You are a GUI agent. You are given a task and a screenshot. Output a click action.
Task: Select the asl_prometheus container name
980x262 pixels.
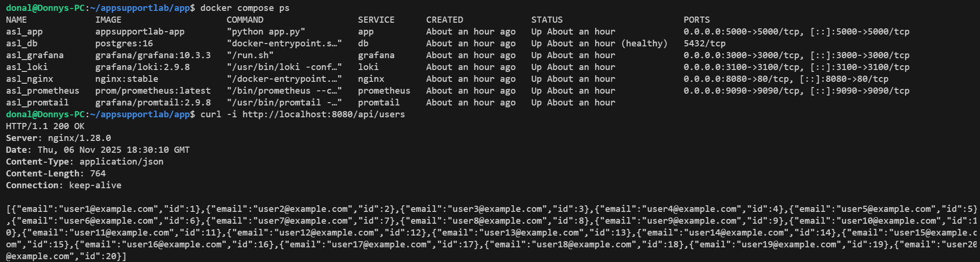(x=43, y=91)
